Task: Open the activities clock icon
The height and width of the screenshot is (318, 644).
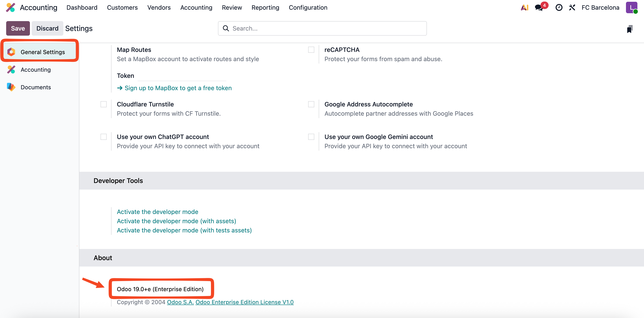Action: [559, 7]
